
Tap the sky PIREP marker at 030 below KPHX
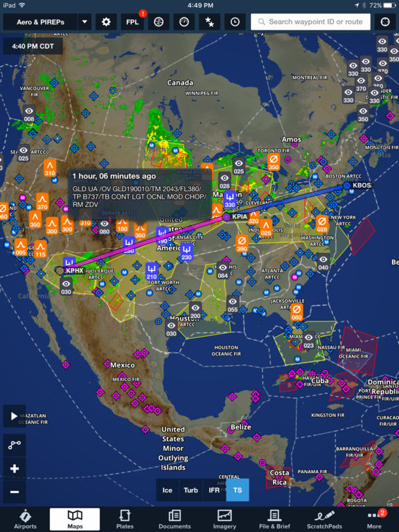click(x=66, y=287)
